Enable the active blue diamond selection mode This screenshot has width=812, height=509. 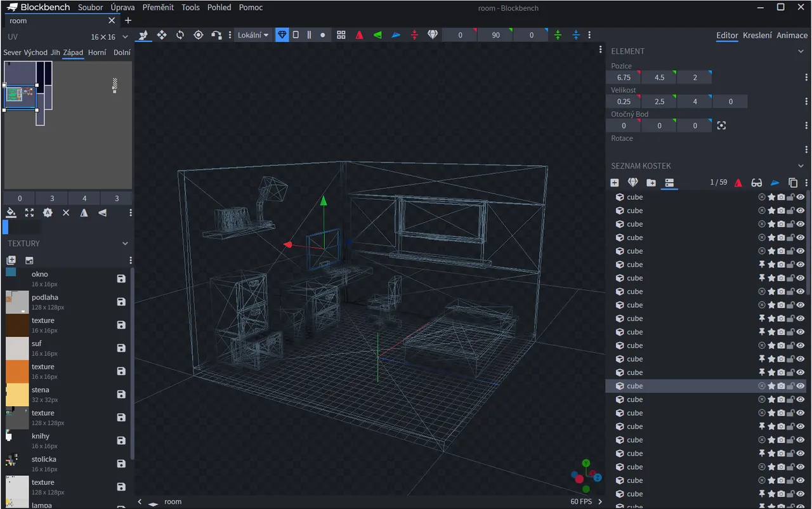(x=282, y=35)
